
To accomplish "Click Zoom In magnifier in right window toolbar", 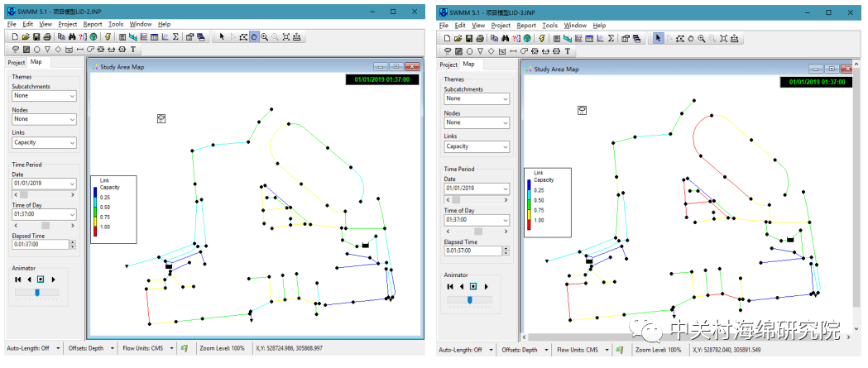I will coord(701,38).
